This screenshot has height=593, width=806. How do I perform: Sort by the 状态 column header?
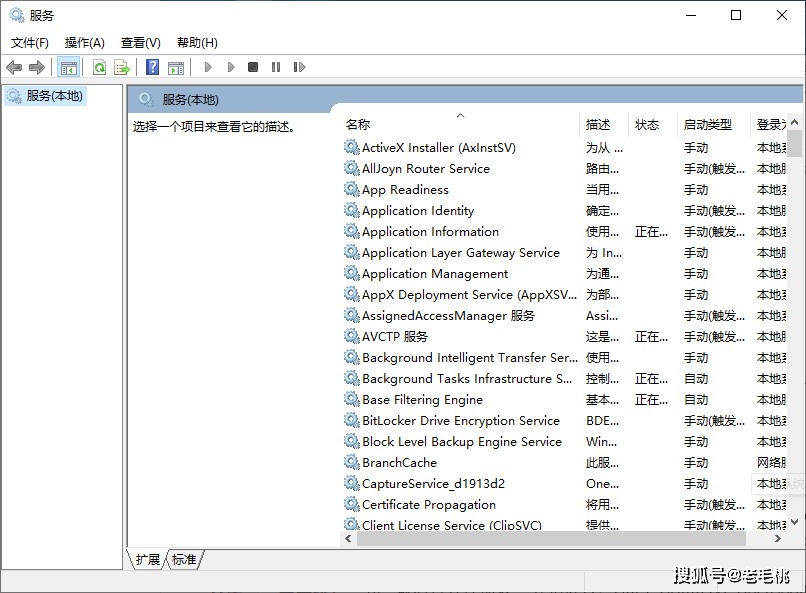[653, 124]
